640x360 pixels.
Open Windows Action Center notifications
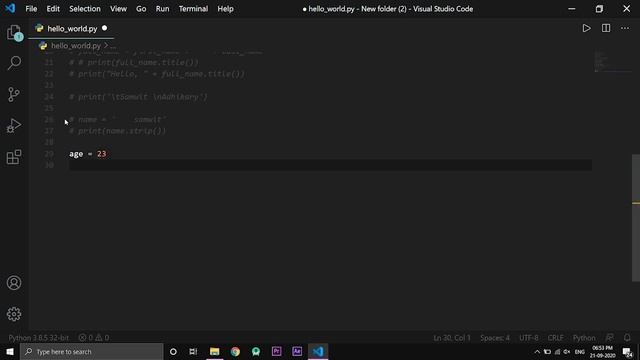tap(628, 352)
